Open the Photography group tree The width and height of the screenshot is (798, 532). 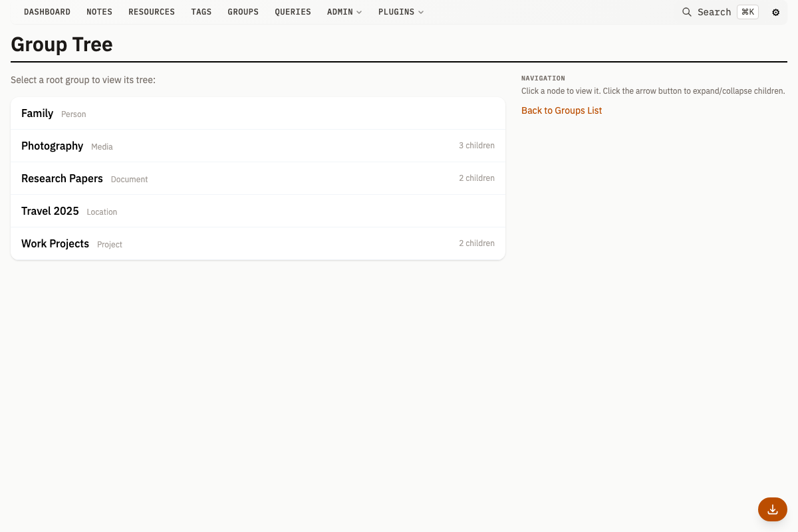pos(53,146)
